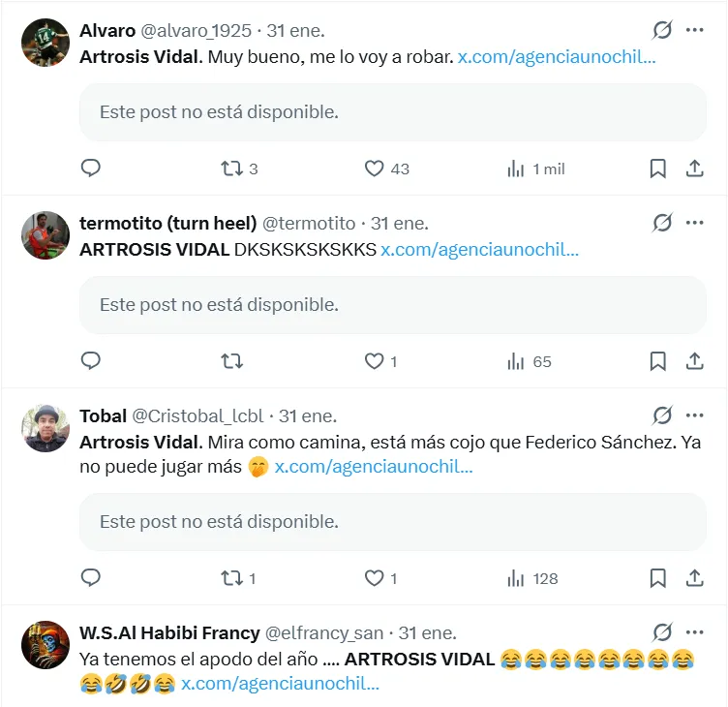
Task: Bookmark Alvaro's post
Action: tap(657, 169)
